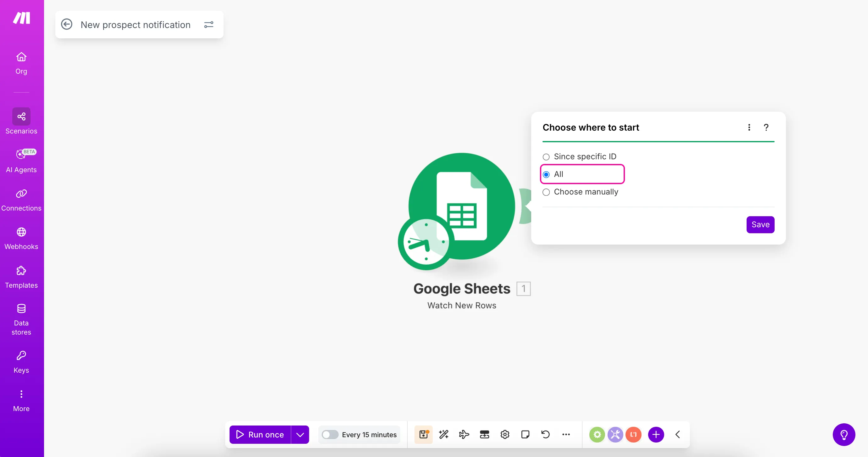The image size is (868, 457).
Task: Open scenario settings gear icon
Action: click(x=505, y=435)
